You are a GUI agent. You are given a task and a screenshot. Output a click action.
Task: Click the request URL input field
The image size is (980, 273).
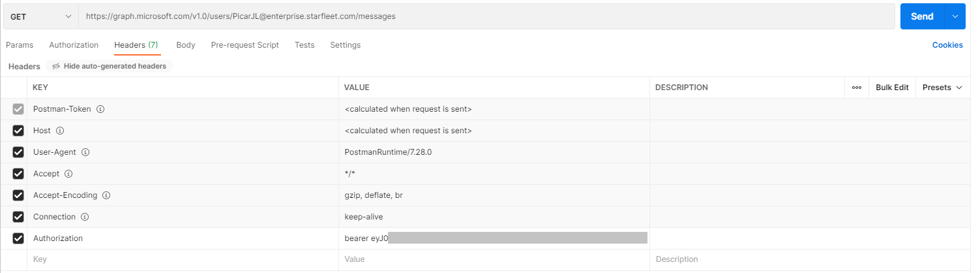tap(486, 16)
